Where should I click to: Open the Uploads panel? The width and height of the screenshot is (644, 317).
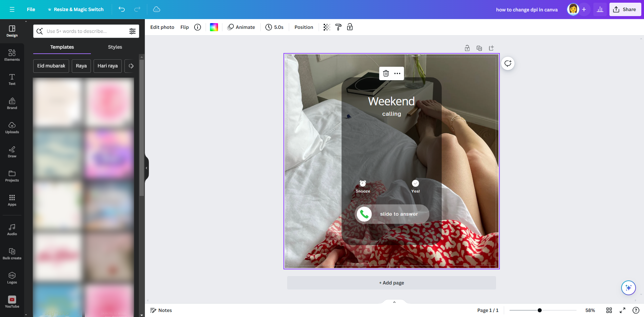[x=12, y=127]
